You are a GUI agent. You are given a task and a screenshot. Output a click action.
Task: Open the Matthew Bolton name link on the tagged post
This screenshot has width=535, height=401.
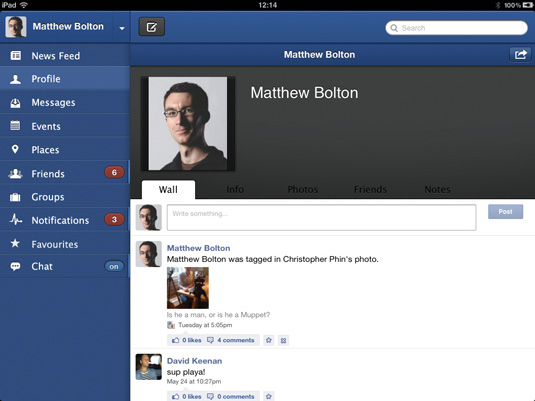click(x=199, y=248)
